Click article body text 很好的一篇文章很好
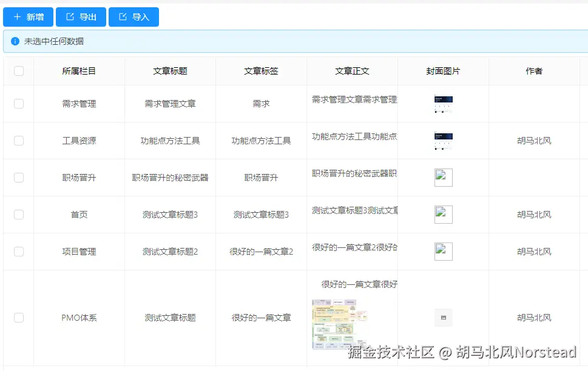 [359, 284]
